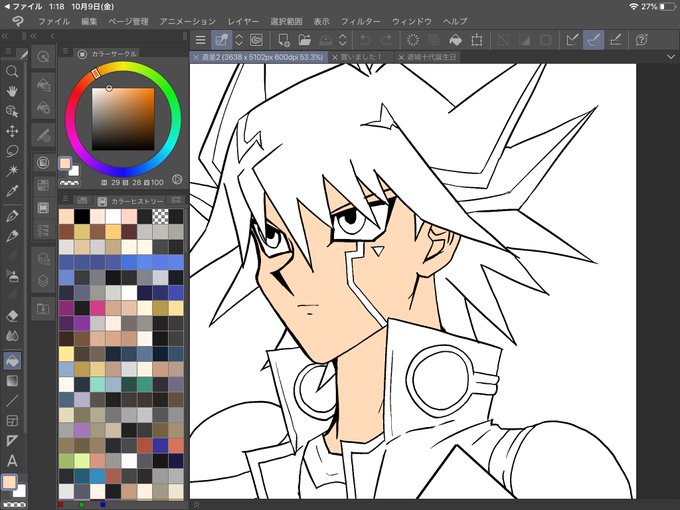Click the Clip Studio spiral icon
Image resolution: width=680 pixels, height=510 pixels.
pos(256,40)
